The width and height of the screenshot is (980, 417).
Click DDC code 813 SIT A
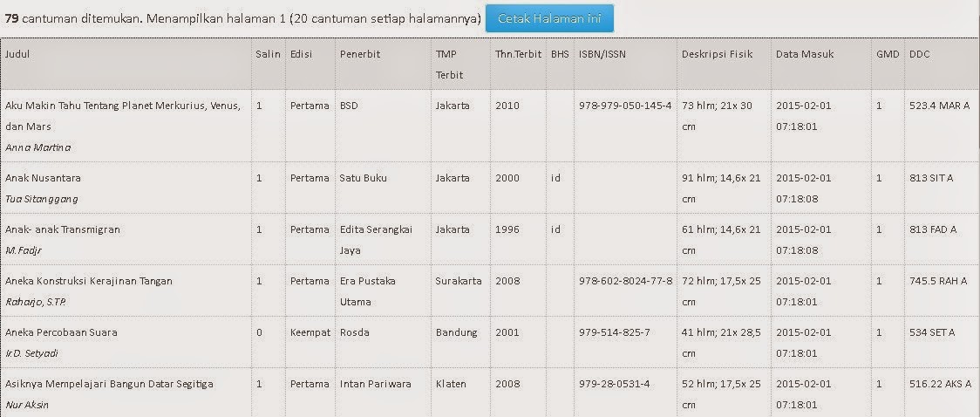click(x=931, y=178)
